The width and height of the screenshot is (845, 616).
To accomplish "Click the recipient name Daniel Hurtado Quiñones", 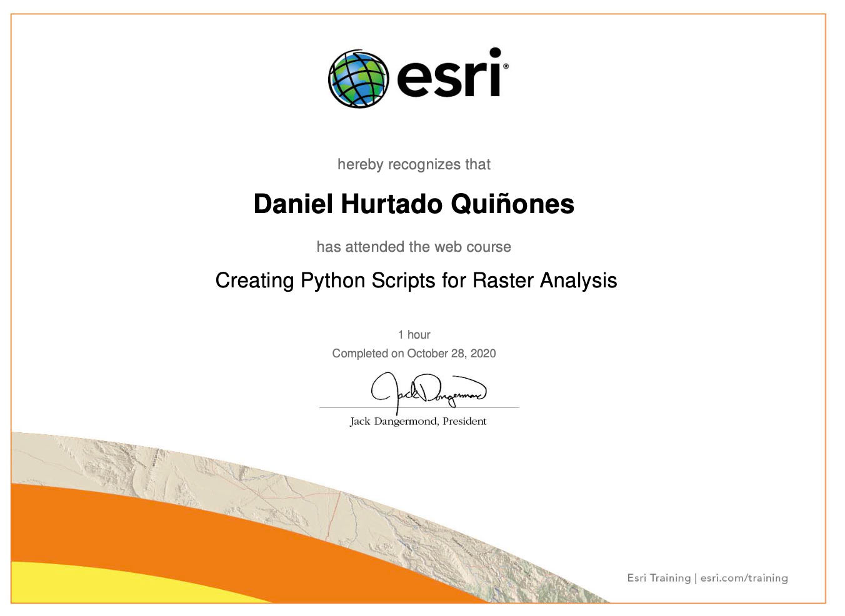I will click(414, 204).
